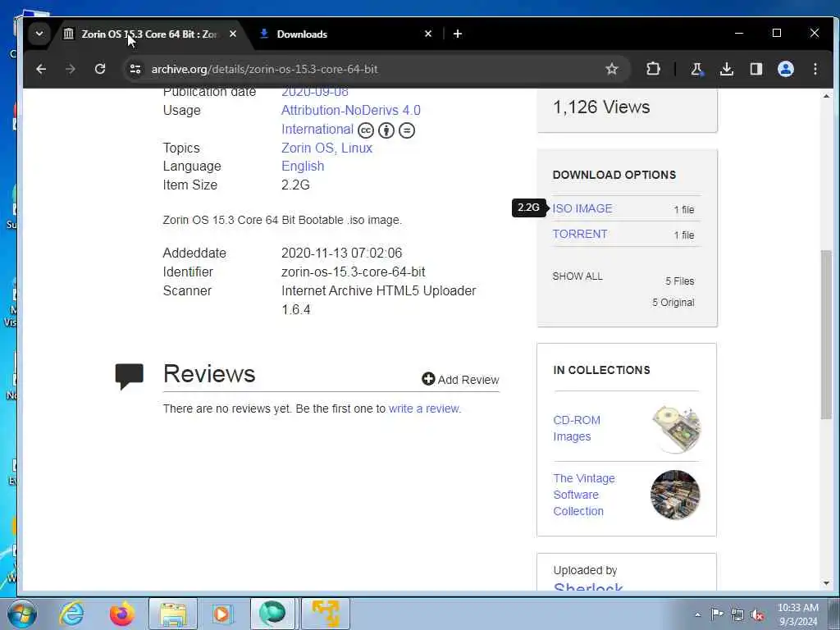Open the Chrome profile avatar
The width and height of the screenshot is (840, 630).
785,69
